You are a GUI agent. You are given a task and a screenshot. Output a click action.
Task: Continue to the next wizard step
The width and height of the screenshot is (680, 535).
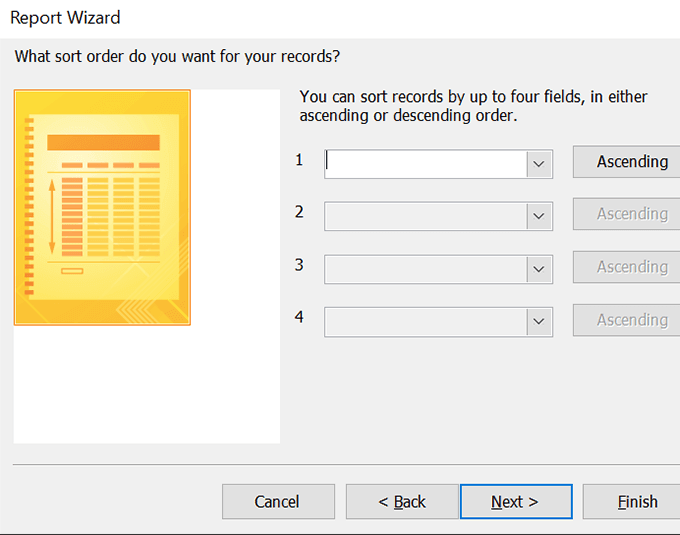tap(516, 502)
